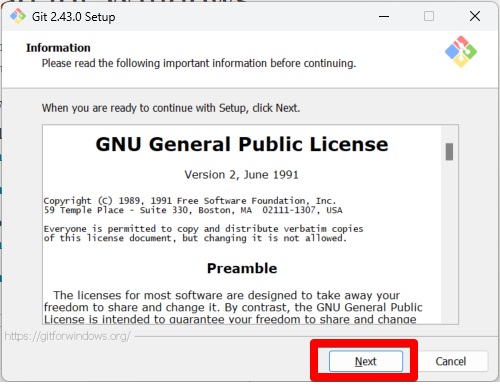Image resolution: width=500 pixels, height=385 pixels.
Task: Click the '59 Temple Place' address line
Action: (193, 210)
